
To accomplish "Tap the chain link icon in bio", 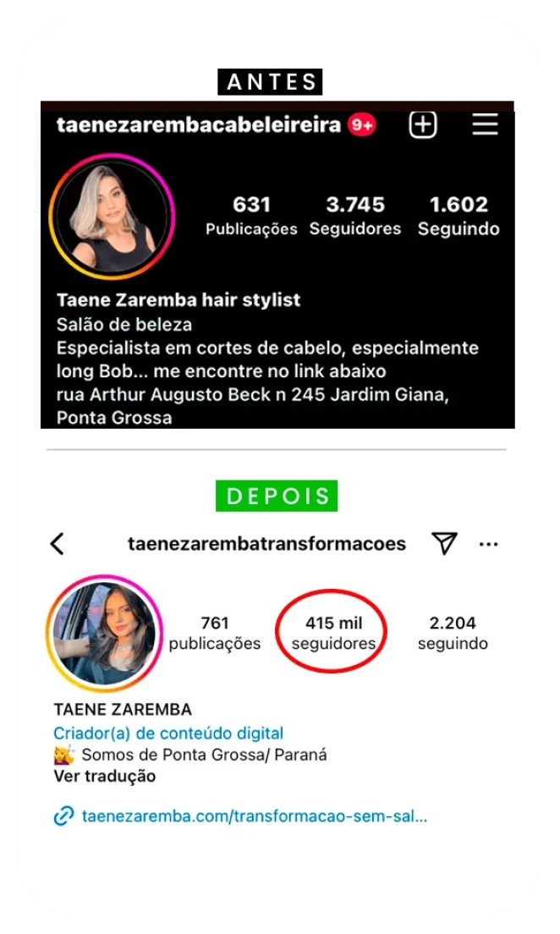I will (63, 816).
